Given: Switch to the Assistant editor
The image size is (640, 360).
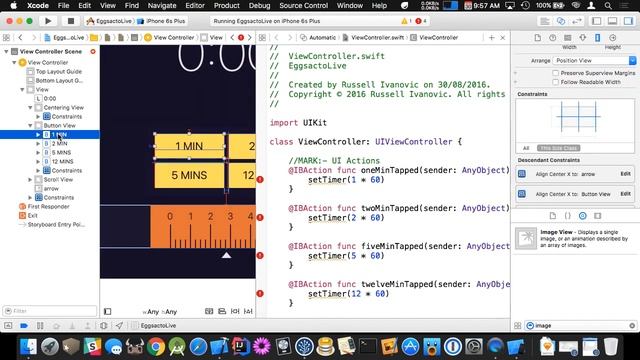Looking at the screenshot, I should (561, 21).
